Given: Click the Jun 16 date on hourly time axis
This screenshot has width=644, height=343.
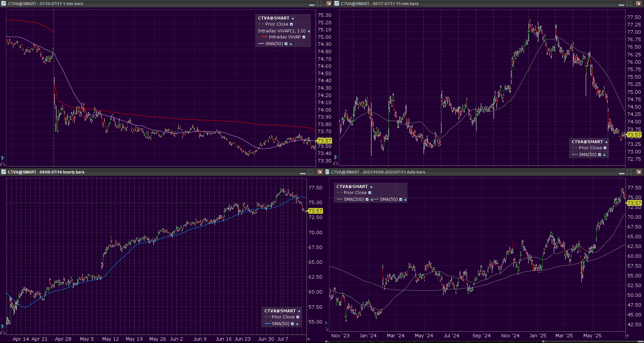Looking at the screenshot, I should [223, 339].
